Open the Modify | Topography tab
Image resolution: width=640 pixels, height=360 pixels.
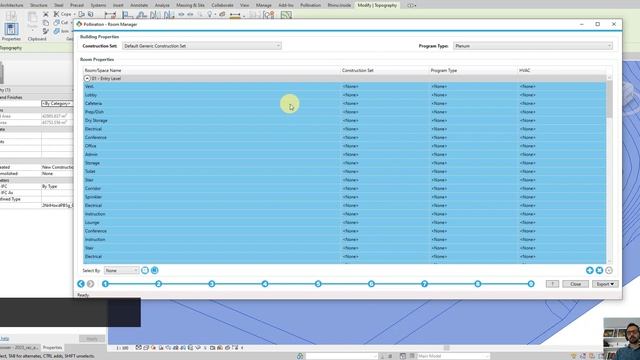[377, 5]
